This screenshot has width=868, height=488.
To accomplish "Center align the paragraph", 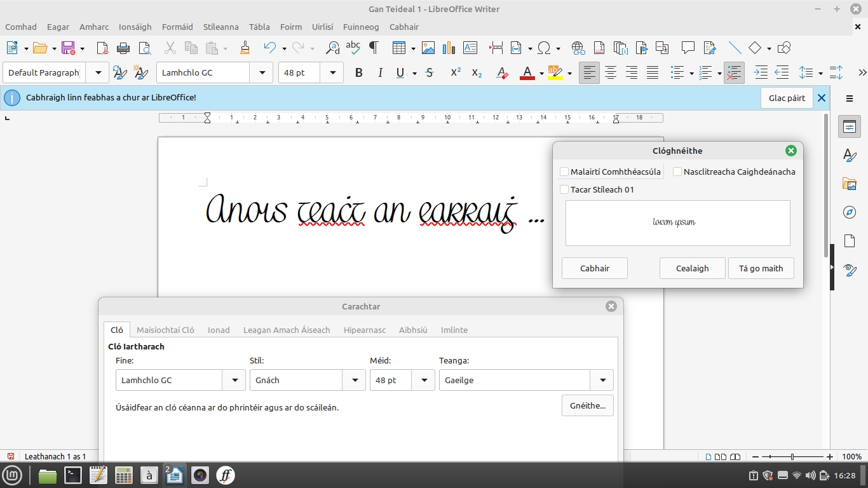I will pyautogui.click(x=611, y=73).
